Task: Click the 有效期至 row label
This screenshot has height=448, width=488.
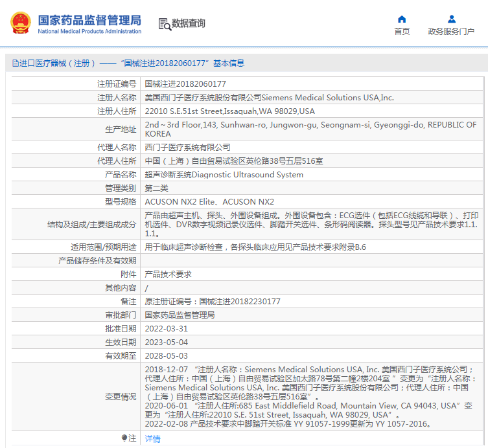Action: click(121, 356)
